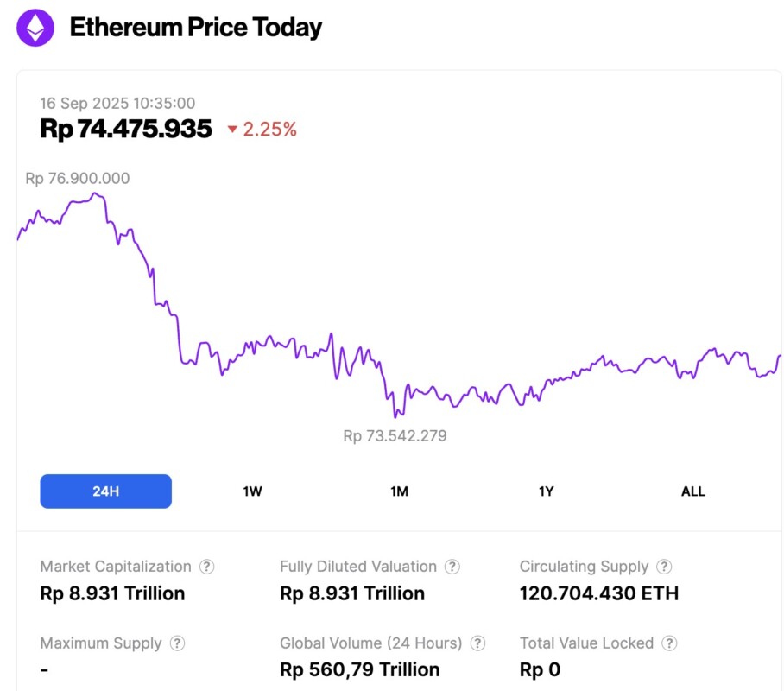Show the ALL time price chart
Image resolution: width=784 pixels, height=691 pixels.
click(692, 491)
